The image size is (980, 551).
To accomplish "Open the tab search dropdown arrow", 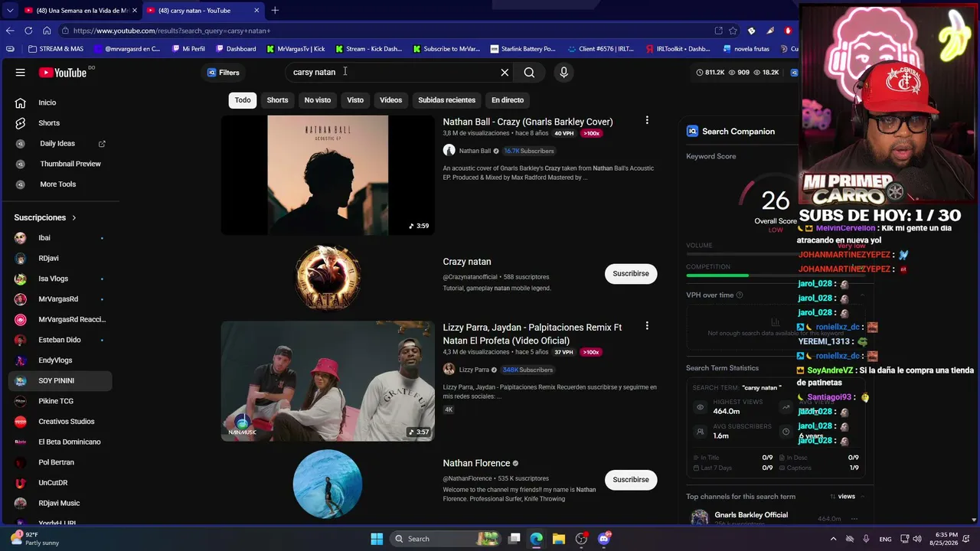I will [9, 11].
